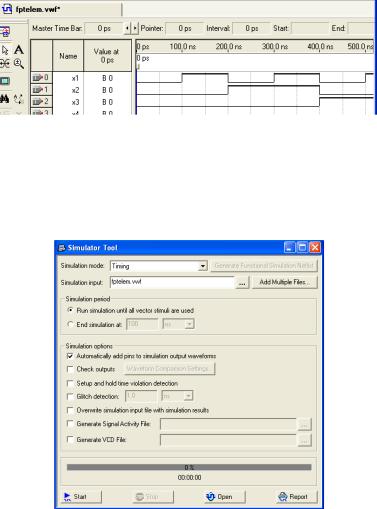Viewport: 377px width, 509px height.
Task: Click the Simulator Tool title bar icon
Action: click(x=61, y=248)
